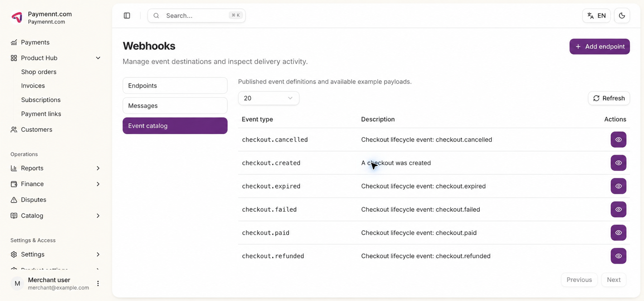View checkout.created example payload
The image size is (644, 301).
[618, 163]
